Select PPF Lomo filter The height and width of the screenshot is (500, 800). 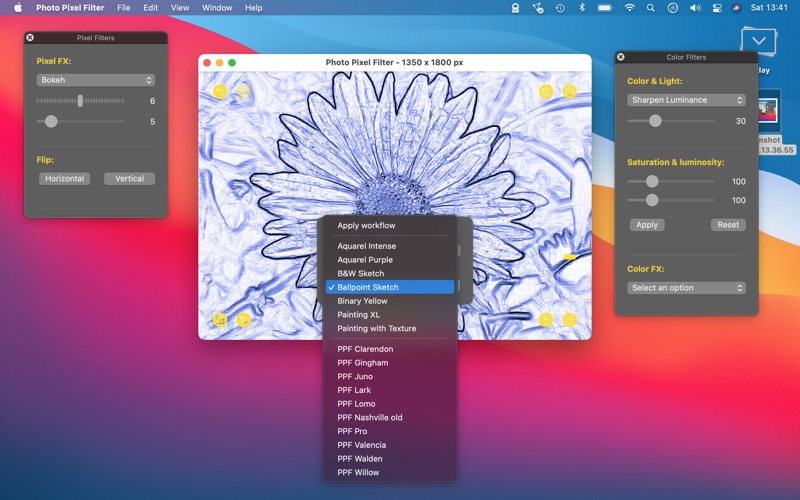(390, 404)
